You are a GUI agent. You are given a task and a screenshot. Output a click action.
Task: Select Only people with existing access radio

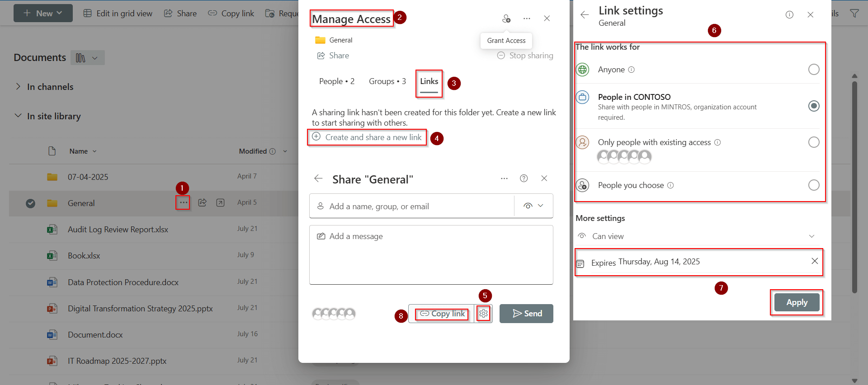[x=814, y=142]
